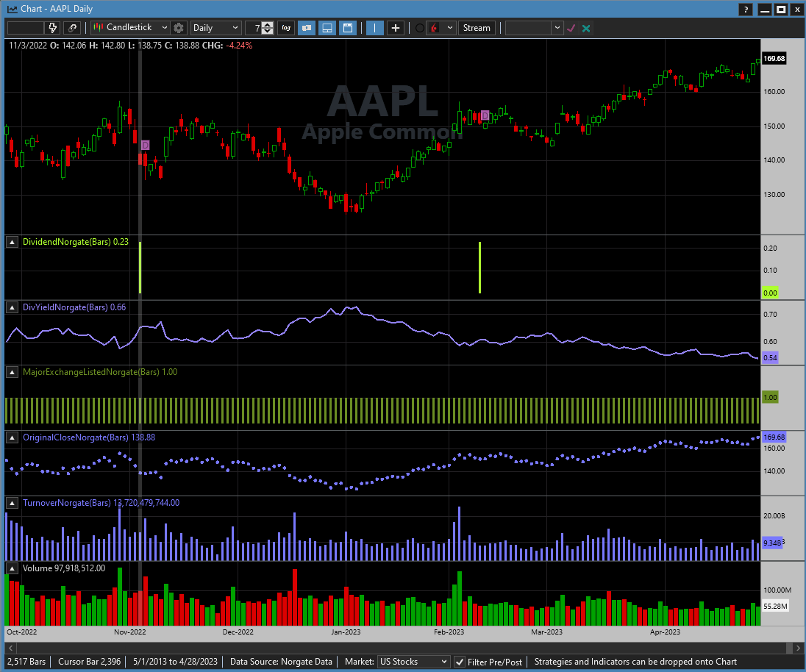806x672 pixels.
Task: Toggle the chart status bar button
Action: (348, 28)
